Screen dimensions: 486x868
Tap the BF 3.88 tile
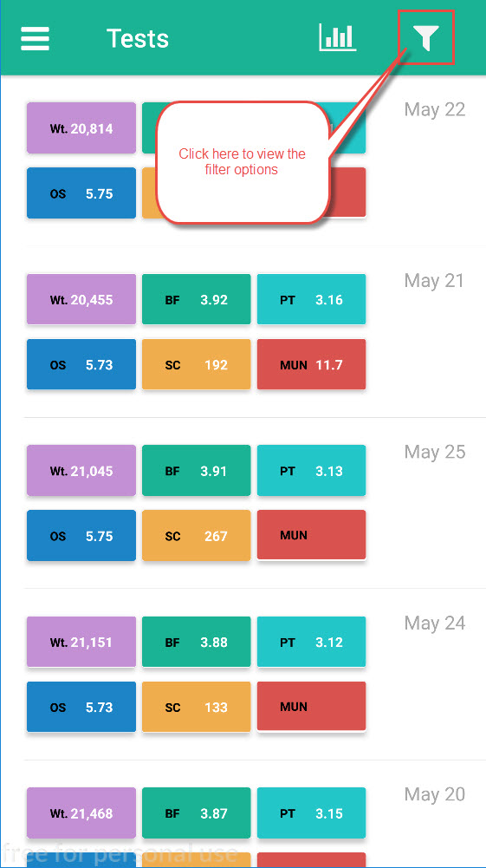[197, 643]
